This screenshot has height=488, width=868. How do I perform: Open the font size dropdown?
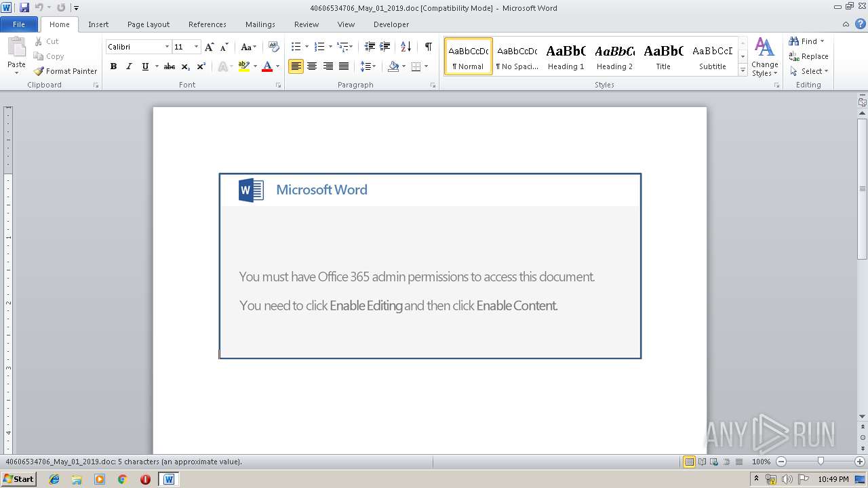(x=196, y=47)
